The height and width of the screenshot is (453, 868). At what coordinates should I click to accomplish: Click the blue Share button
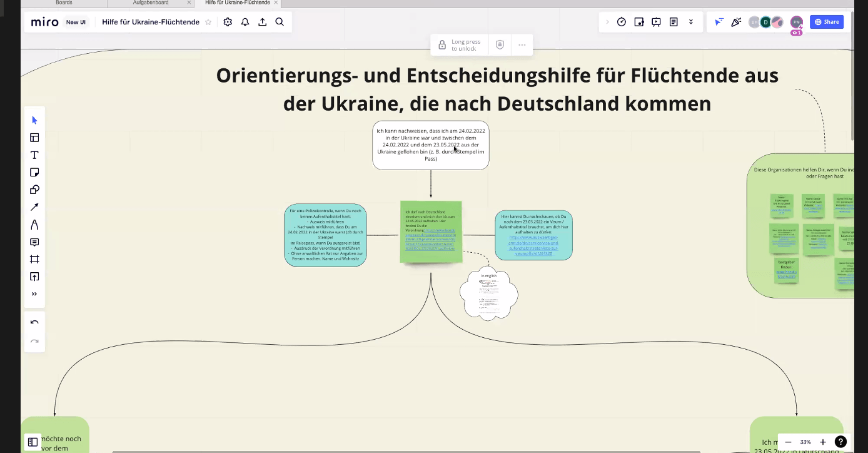pos(826,22)
